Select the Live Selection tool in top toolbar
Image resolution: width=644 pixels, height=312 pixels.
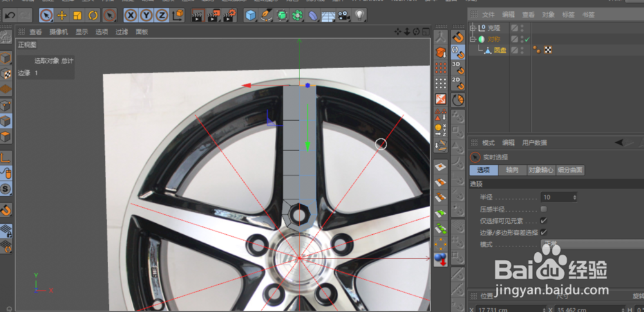pyautogui.click(x=46, y=15)
